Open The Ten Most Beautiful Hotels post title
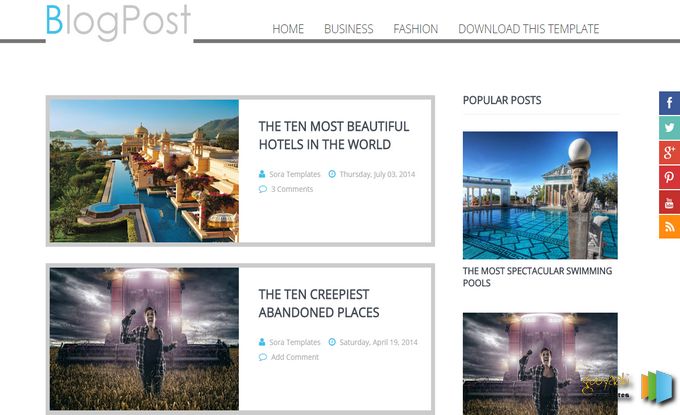 point(334,135)
